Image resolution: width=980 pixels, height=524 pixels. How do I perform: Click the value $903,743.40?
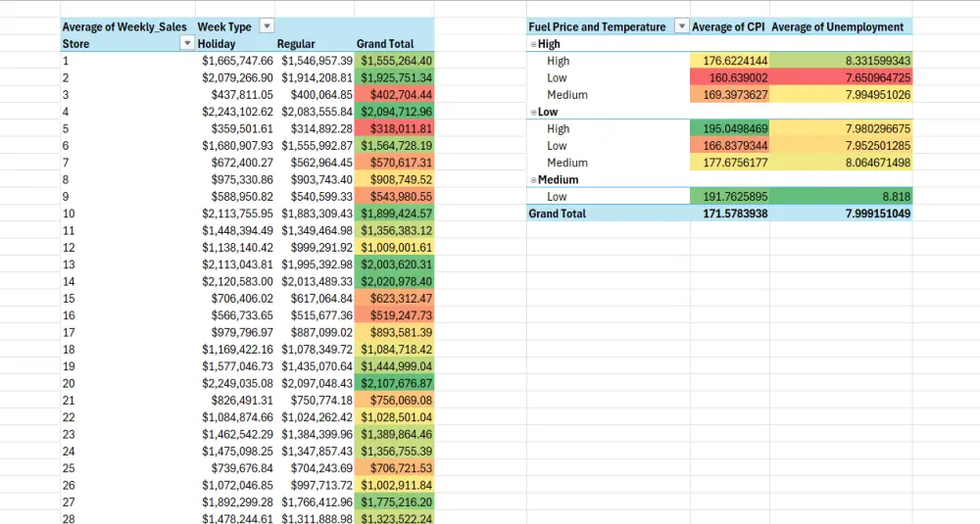click(316, 179)
